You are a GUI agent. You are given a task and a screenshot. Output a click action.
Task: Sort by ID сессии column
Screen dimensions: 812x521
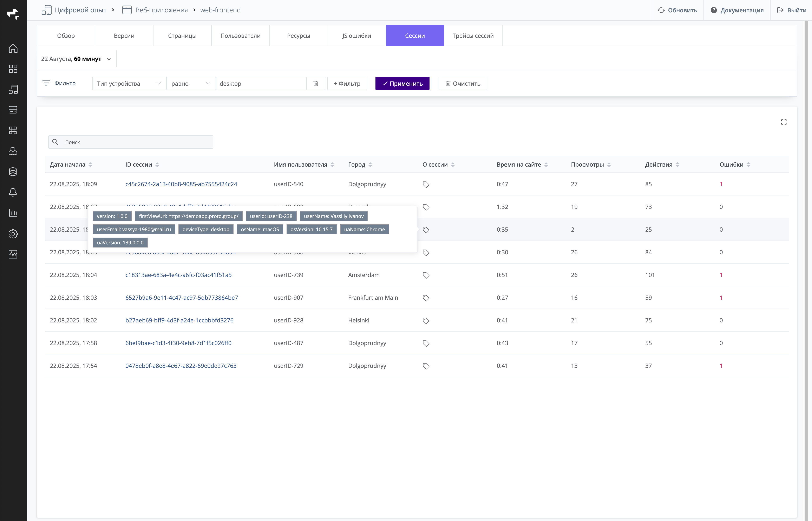click(157, 165)
